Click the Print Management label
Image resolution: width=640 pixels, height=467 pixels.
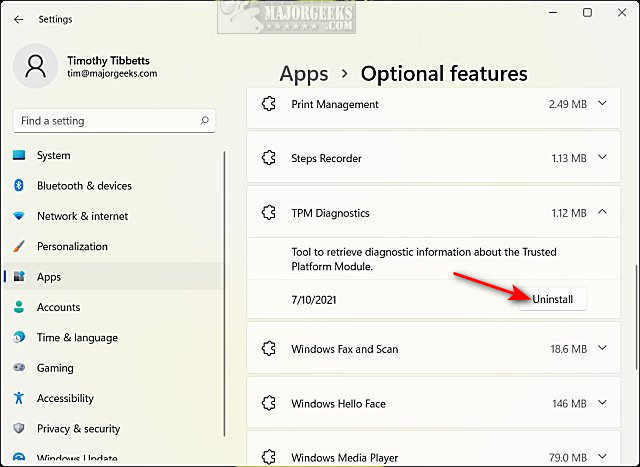335,105
